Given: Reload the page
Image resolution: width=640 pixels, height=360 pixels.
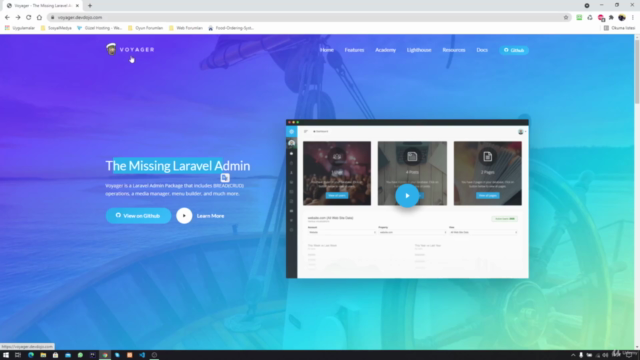Looking at the screenshot, I should tap(29, 17).
